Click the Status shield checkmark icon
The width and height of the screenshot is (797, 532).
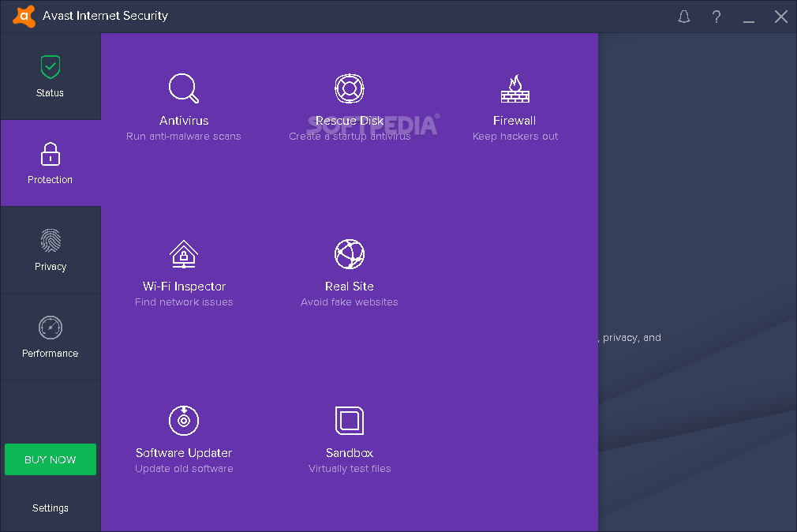pos(51,67)
